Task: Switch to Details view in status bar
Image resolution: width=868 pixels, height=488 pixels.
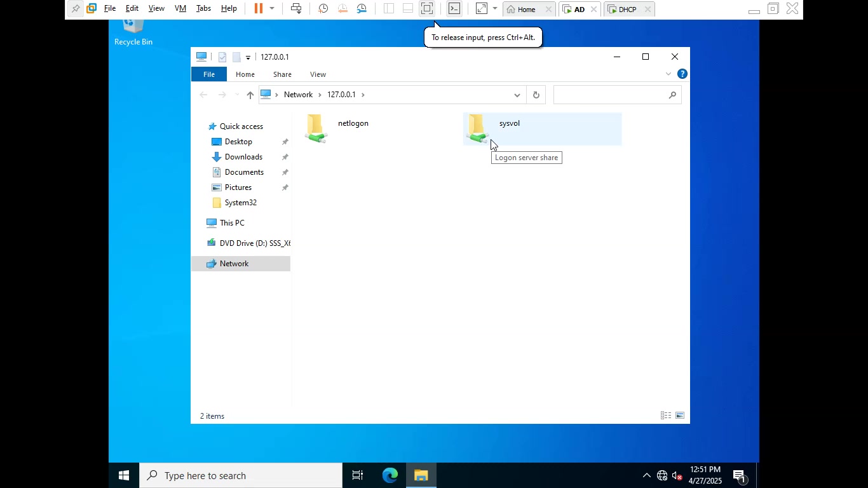Action: [666, 416]
